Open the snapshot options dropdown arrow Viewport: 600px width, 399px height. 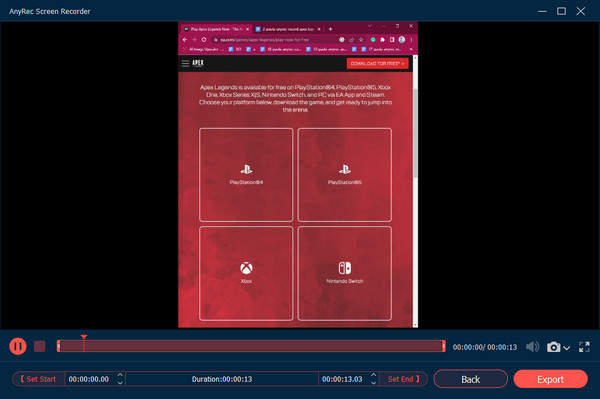point(567,348)
